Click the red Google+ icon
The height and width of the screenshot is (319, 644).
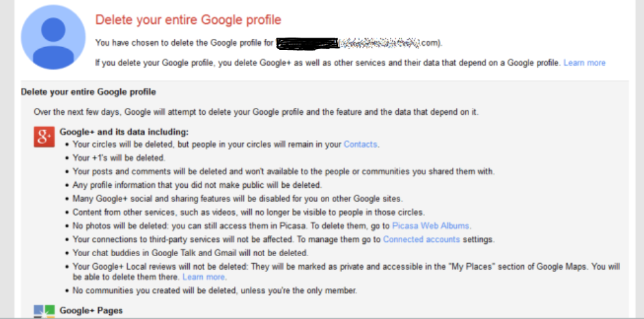coord(44,137)
